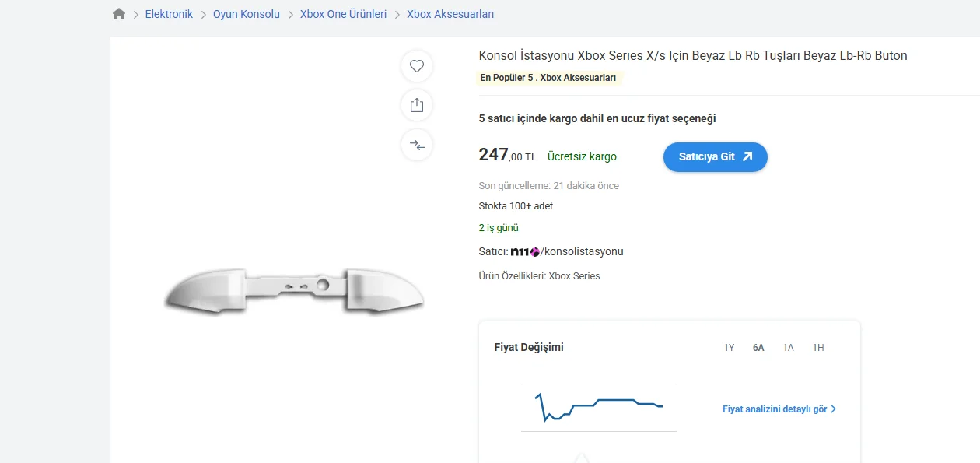Viewport: 980px width, 463px height.
Task: Switch price chart to 6A range
Action: pyautogui.click(x=758, y=348)
